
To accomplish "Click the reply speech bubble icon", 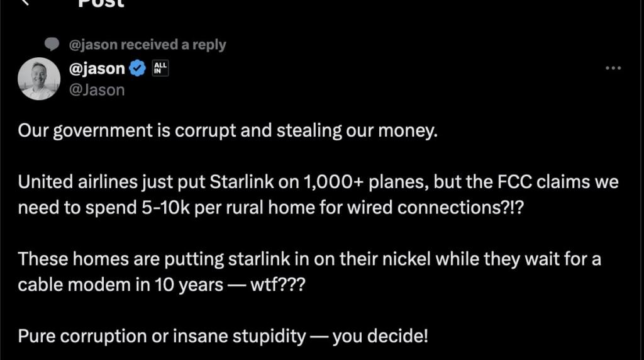I will pyautogui.click(x=52, y=44).
